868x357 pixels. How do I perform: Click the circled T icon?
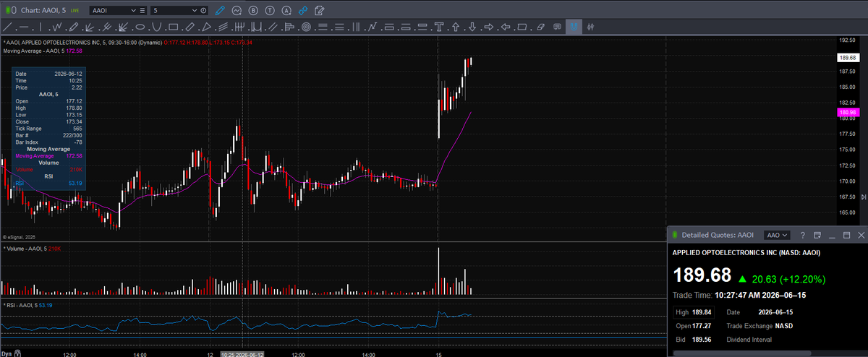tap(270, 11)
